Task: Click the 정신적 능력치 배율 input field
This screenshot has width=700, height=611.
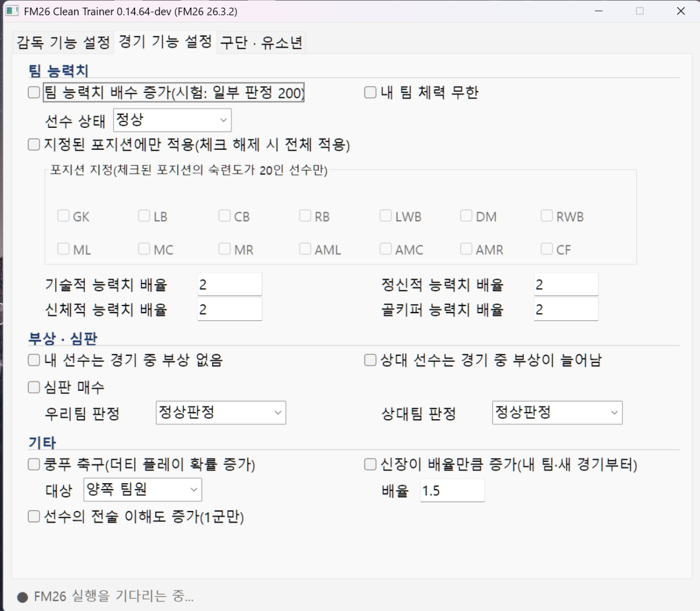Action: pyautogui.click(x=565, y=285)
